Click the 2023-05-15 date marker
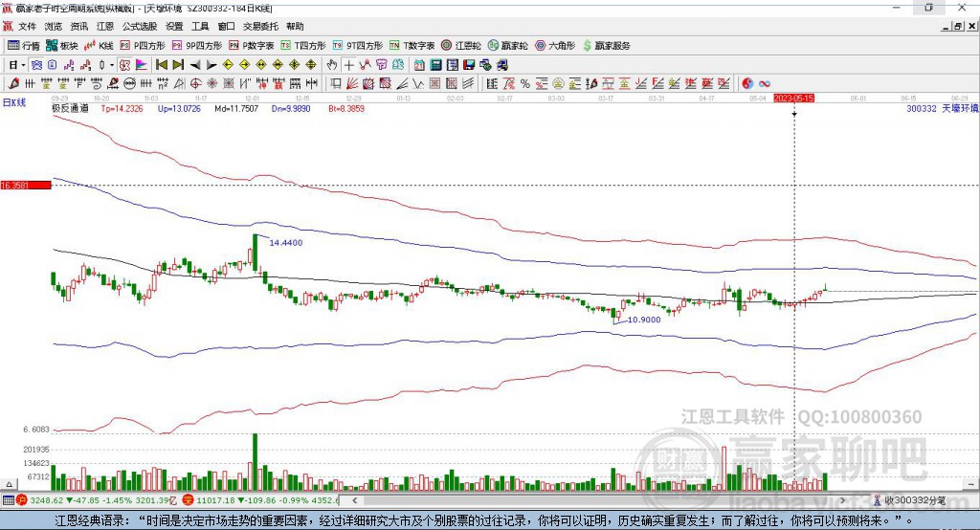Screen dimensions: 980x530 793,99
